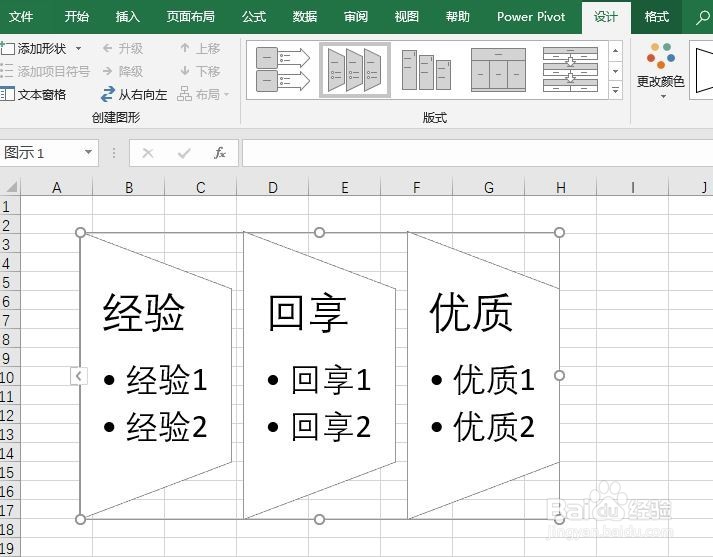Switch to the 格式 tab
Screen dimensions: 713x557
click(x=657, y=17)
